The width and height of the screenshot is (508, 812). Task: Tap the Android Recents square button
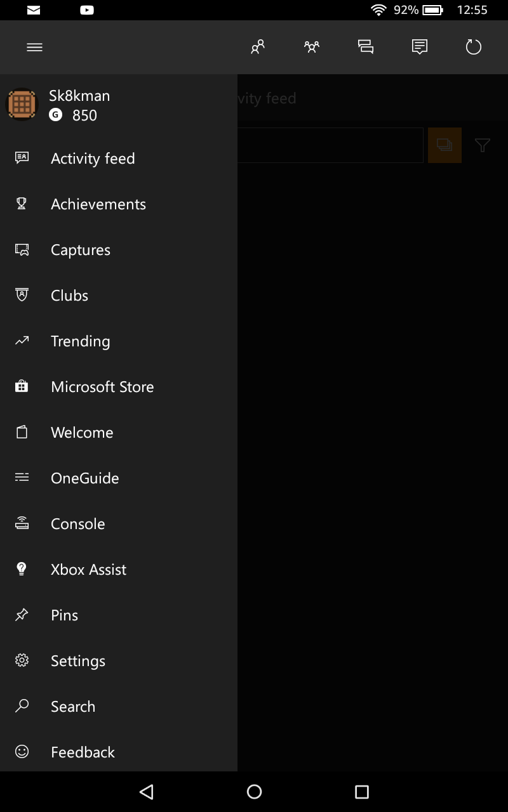362,792
